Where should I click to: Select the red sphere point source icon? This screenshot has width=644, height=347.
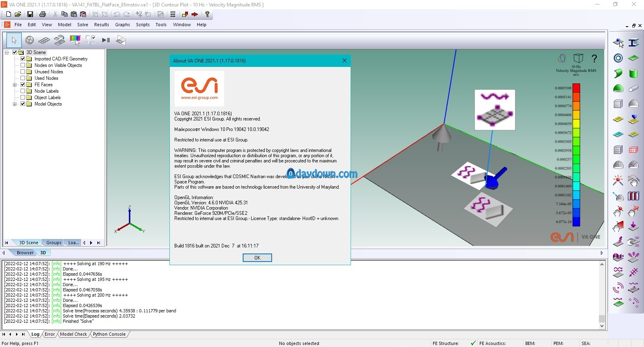click(x=618, y=180)
